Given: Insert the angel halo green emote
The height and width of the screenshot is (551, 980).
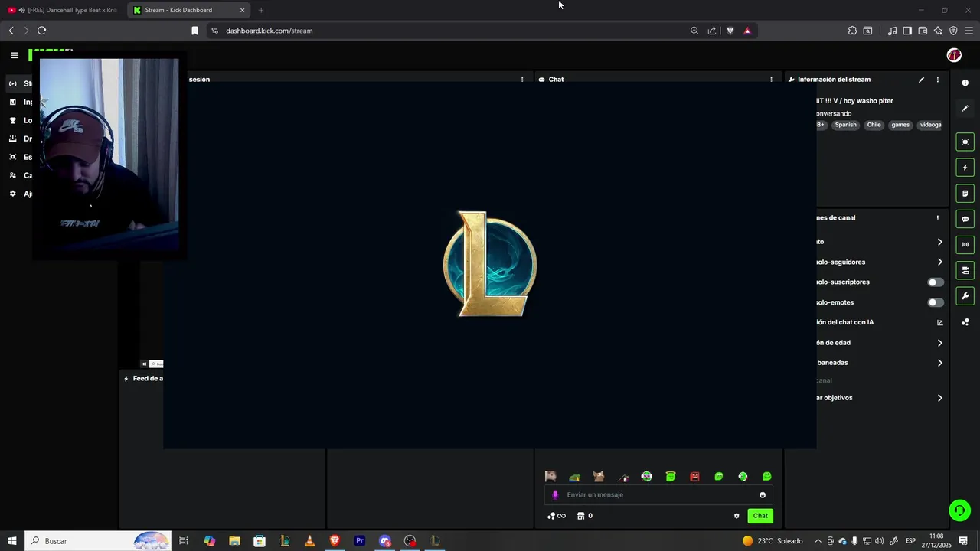Looking at the screenshot, I should coord(671,477).
